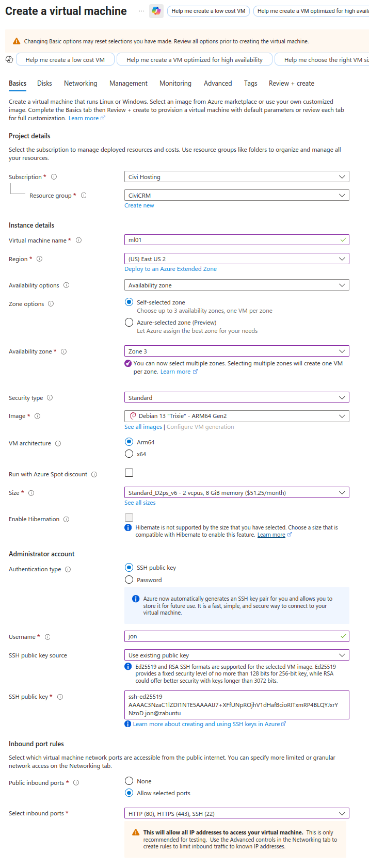Click the info icon next to Security type
The width and height of the screenshot is (369, 868).
50,398
